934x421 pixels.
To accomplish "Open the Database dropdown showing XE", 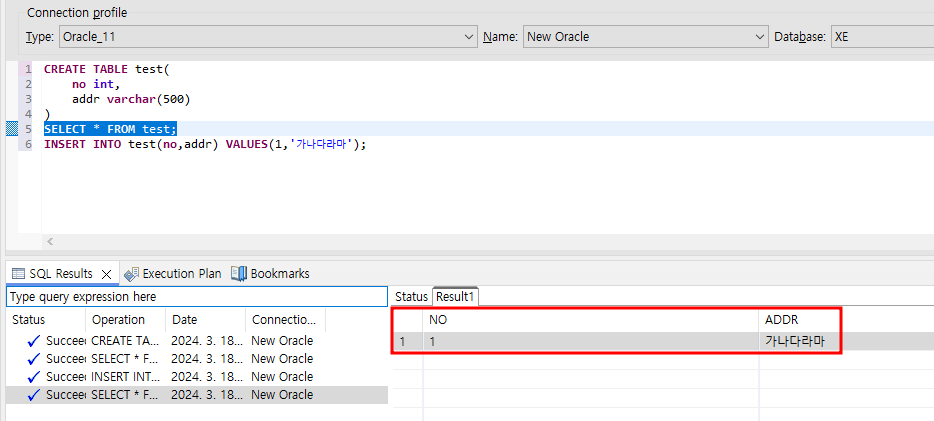I will (x=882, y=36).
